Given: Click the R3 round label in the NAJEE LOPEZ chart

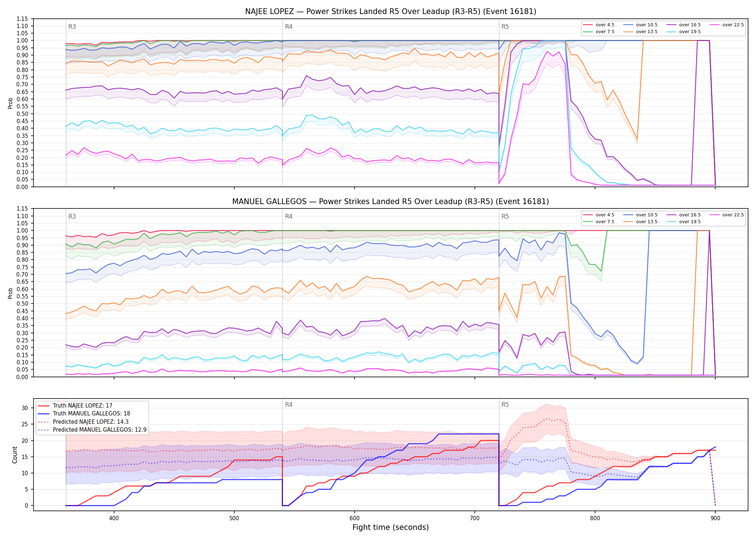Looking at the screenshot, I should 72,27.
